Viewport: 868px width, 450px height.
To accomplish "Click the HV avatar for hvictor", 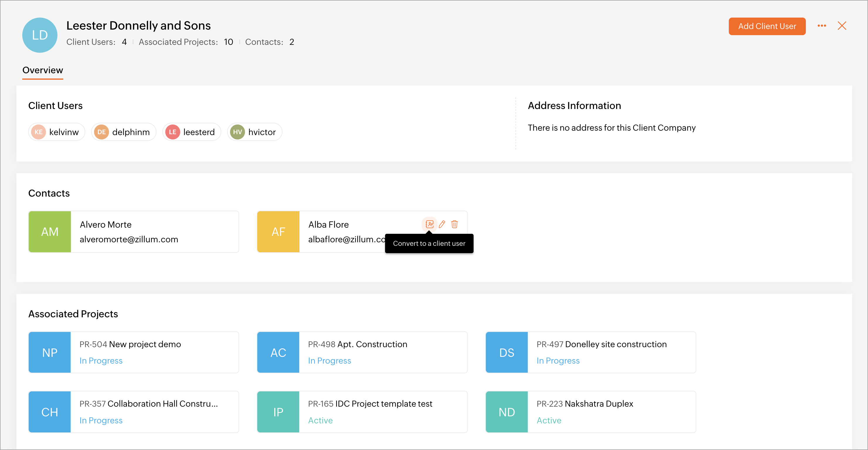I will click(x=237, y=132).
